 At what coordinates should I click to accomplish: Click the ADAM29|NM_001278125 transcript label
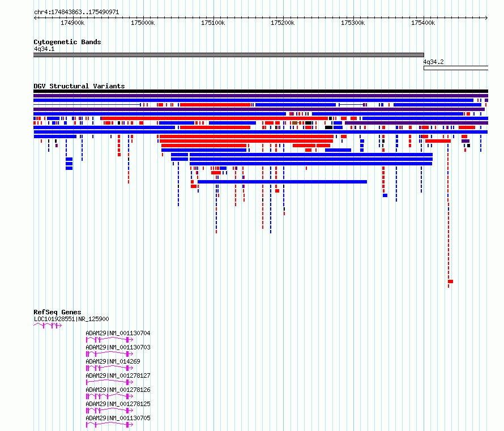[x=118, y=404]
